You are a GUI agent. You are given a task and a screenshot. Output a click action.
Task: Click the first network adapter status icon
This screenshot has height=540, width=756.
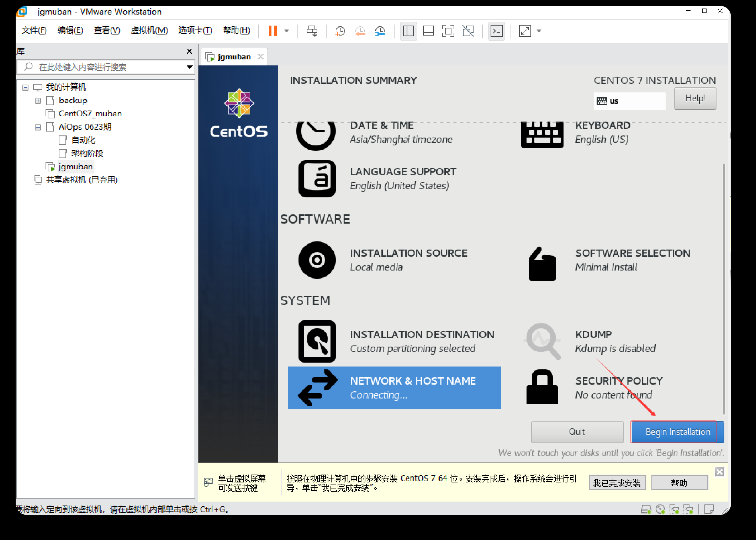[x=674, y=509]
